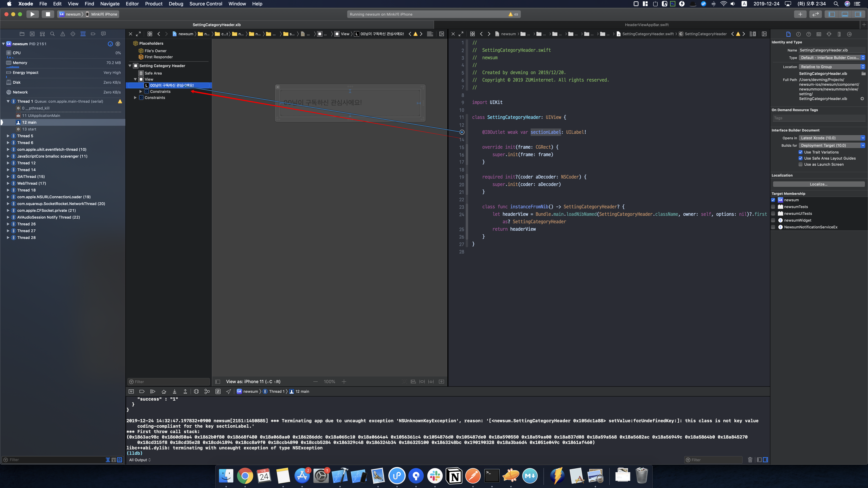Screen dimensions: 868x488
Task: Expand Thread 5 disclosure triangle
Action: [8, 136]
